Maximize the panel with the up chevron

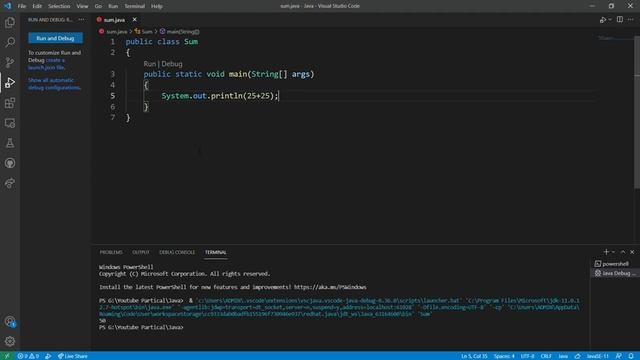(623, 252)
